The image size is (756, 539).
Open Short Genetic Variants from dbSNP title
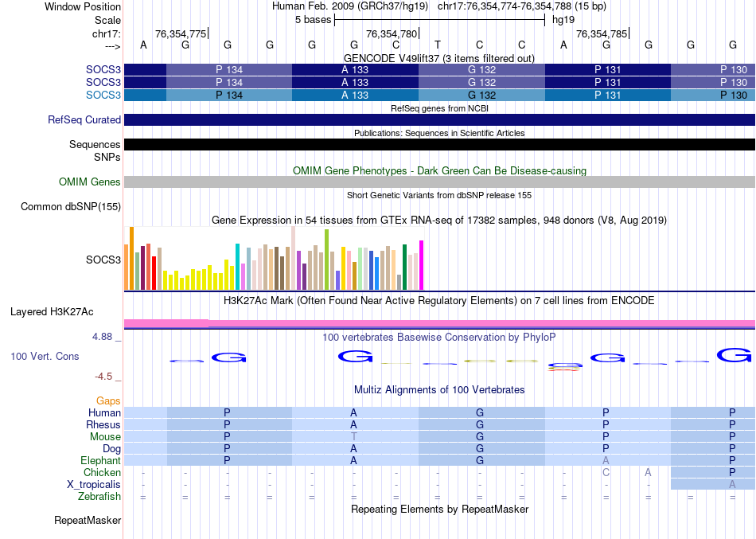click(439, 195)
